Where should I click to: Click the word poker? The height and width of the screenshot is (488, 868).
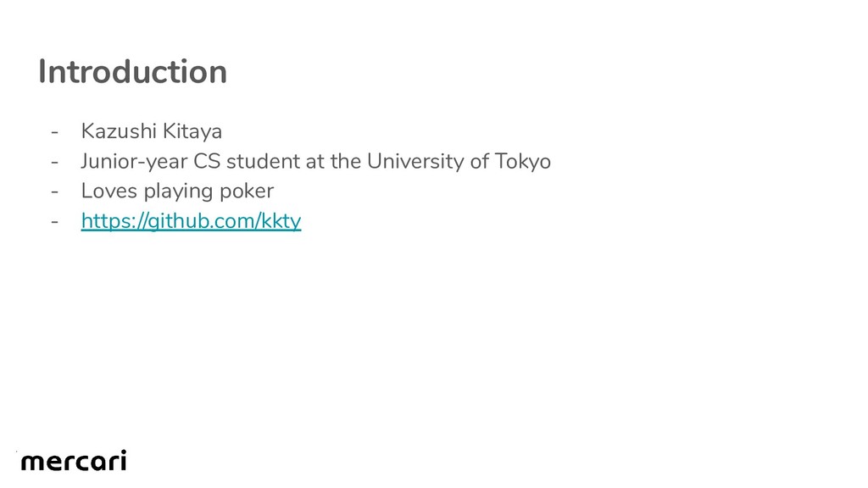click(247, 192)
